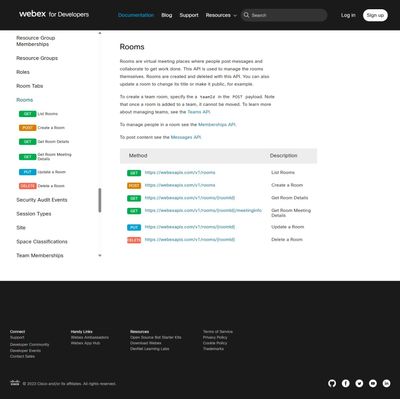The image size is (400, 399).
Task: Open Terms of Service footer link
Action: [218, 332]
